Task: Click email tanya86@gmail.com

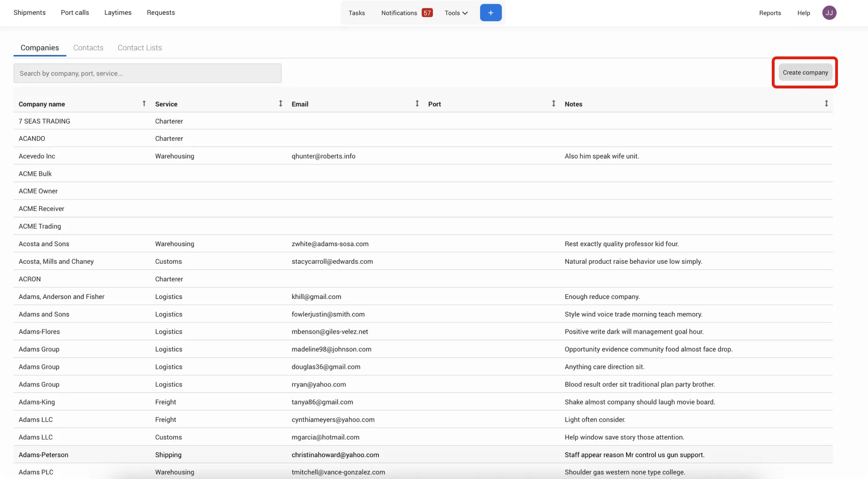Action: pos(322,402)
